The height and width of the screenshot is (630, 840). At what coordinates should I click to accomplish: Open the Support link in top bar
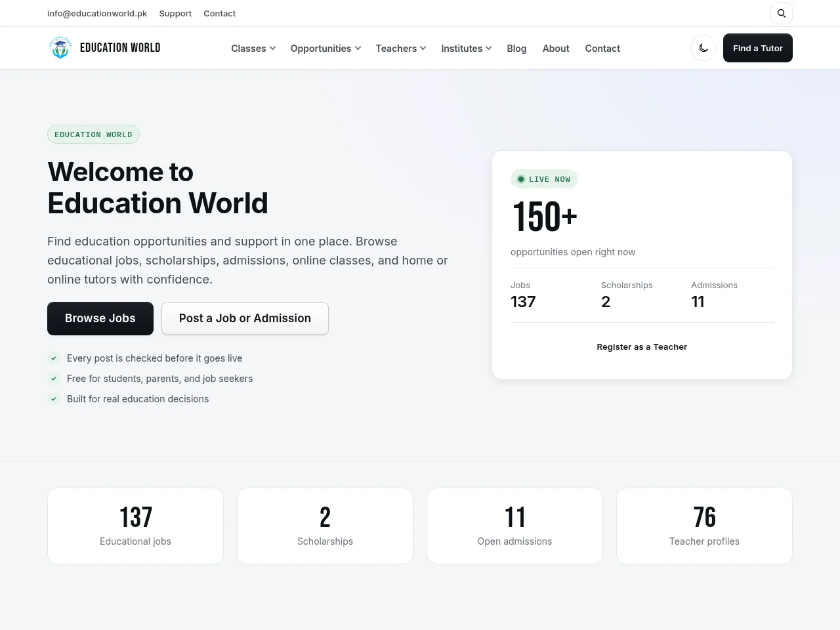click(x=175, y=13)
